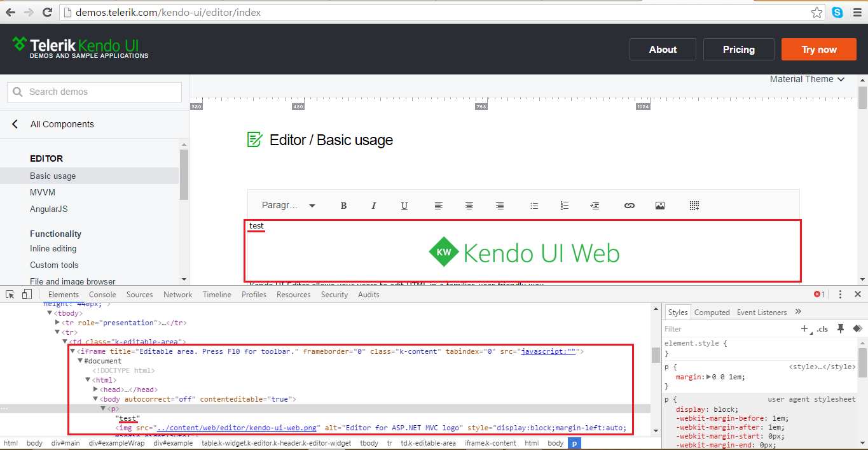
Task: Open the Material Theme dropdown
Action: click(x=807, y=79)
